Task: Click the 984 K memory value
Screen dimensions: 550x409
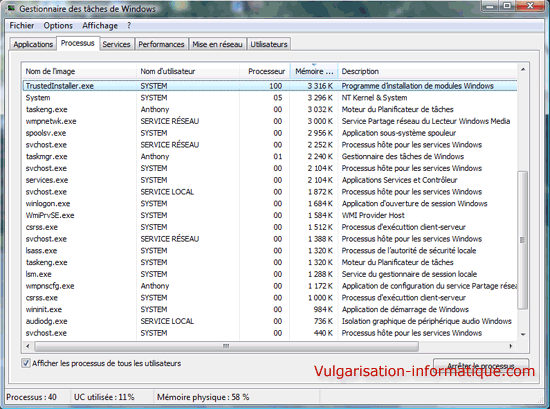Action: point(323,310)
